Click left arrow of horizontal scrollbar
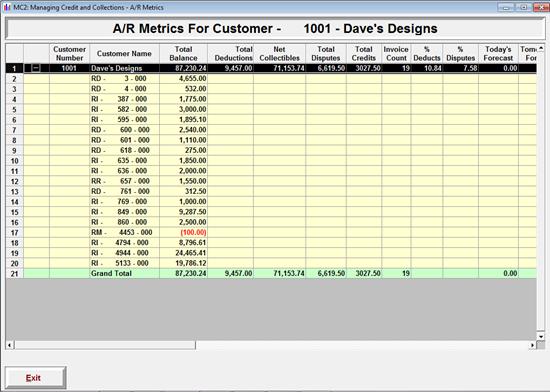 (x=10, y=345)
